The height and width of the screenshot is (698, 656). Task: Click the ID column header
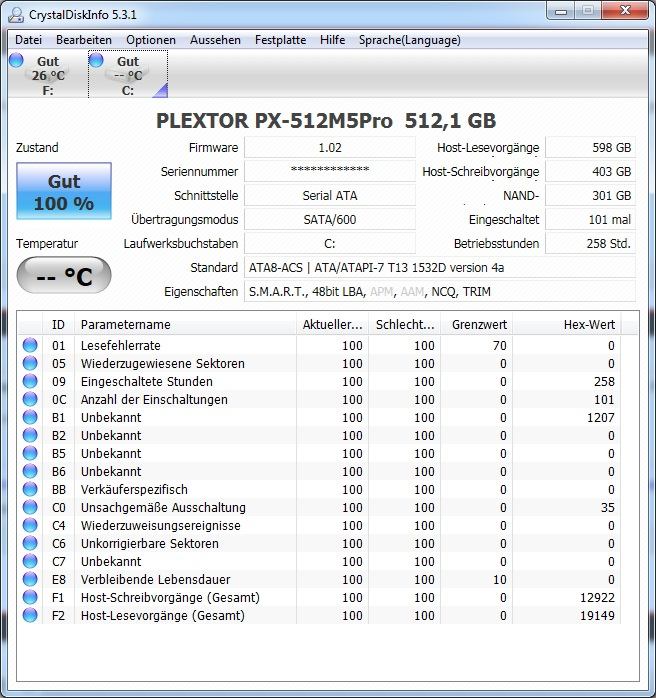58,325
